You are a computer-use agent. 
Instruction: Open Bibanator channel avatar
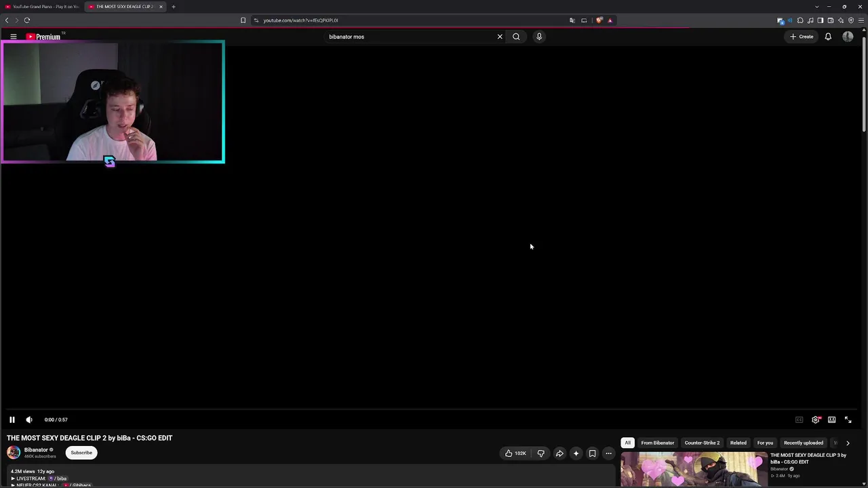14,453
